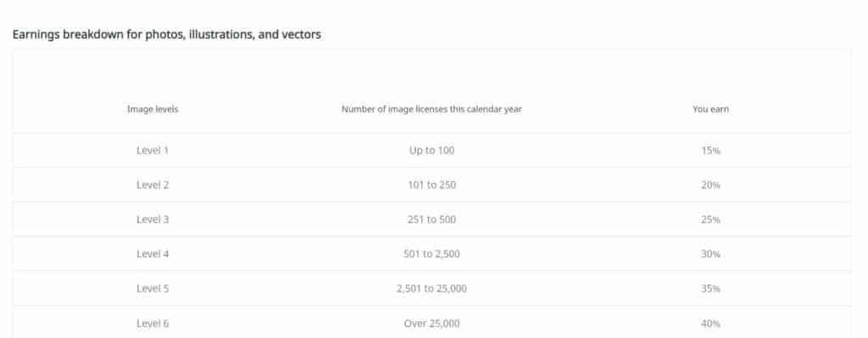Click the '2,501 to 25,000' cell
Screen dimensions: 868x338
[431, 290]
